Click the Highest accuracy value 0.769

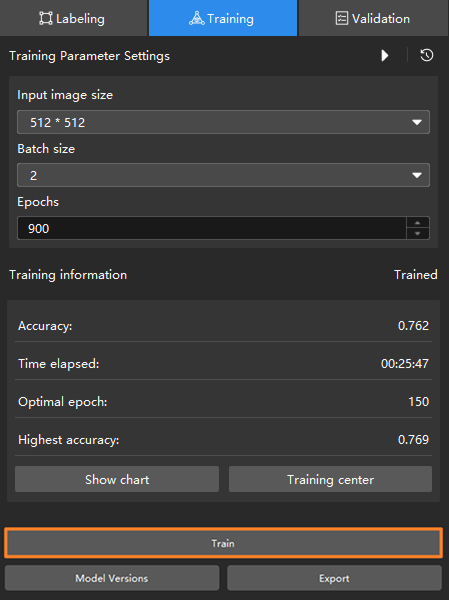413,439
